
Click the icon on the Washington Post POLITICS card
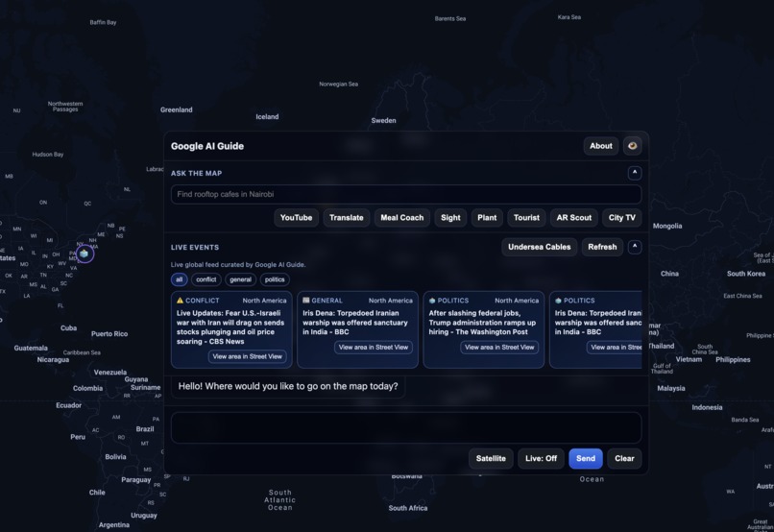point(432,300)
